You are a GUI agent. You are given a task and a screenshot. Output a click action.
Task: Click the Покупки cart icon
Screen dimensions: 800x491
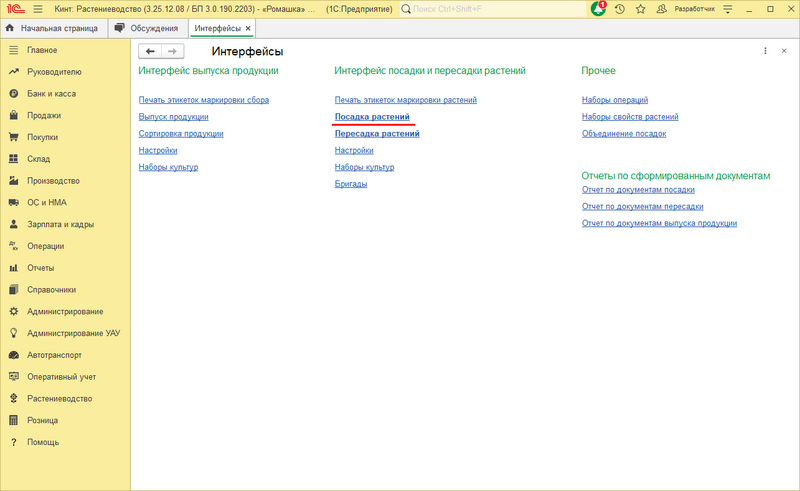[14, 137]
